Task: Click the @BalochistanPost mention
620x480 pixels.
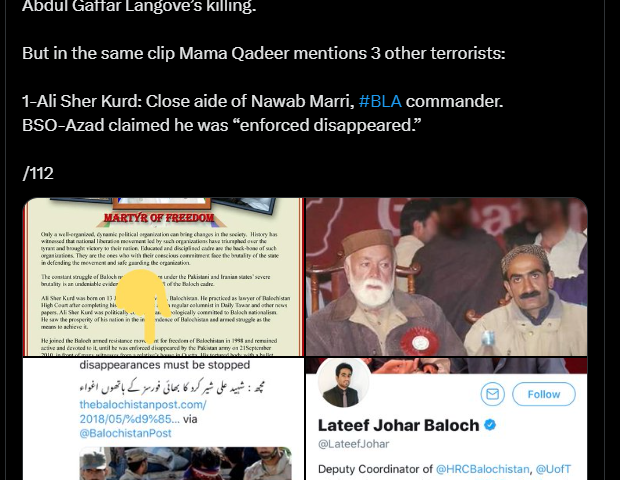Action: 125,433
